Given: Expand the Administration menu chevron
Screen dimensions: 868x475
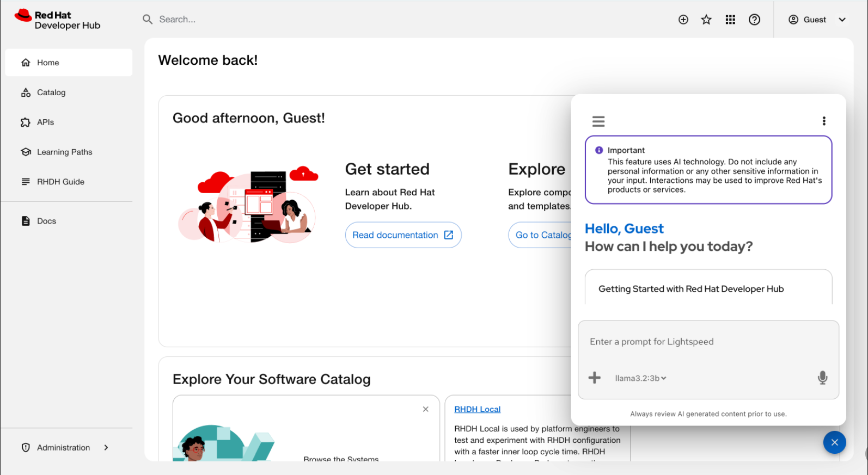Looking at the screenshot, I should click(x=106, y=448).
